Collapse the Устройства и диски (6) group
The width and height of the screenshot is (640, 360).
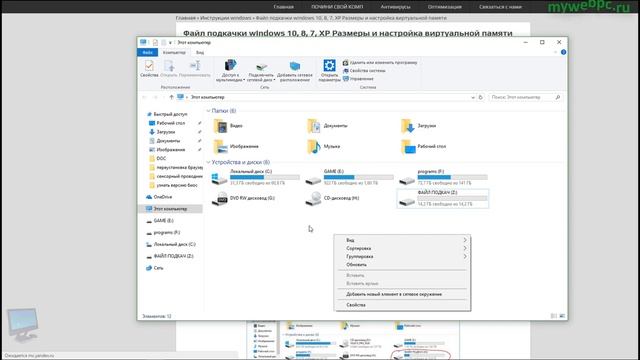click(209, 162)
